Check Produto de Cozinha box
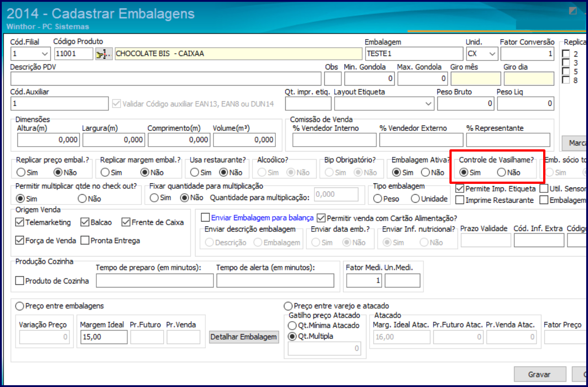Viewport: 588px width, 387px height. pos(19,281)
